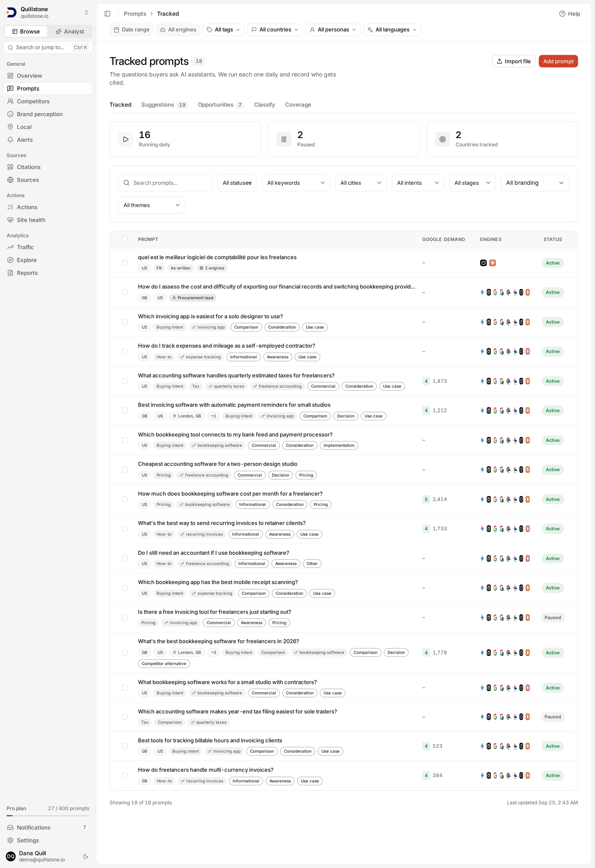Check the free invoicing tool prompt row
Screen dimensions: 595x868
click(125, 617)
